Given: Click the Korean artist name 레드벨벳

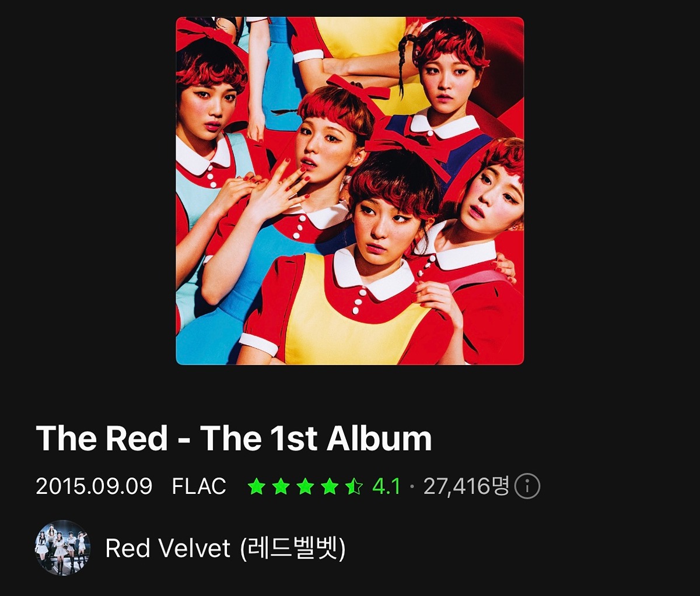Looking at the screenshot, I should pos(293,548).
